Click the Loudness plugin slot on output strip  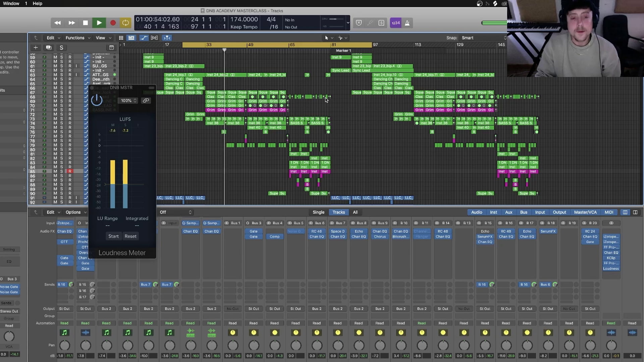click(x=611, y=269)
